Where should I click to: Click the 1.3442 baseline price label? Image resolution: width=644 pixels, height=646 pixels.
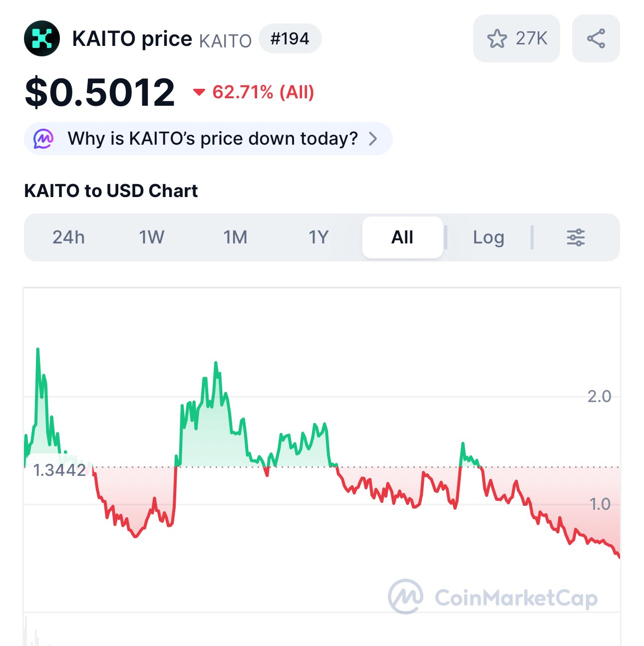[59, 470]
